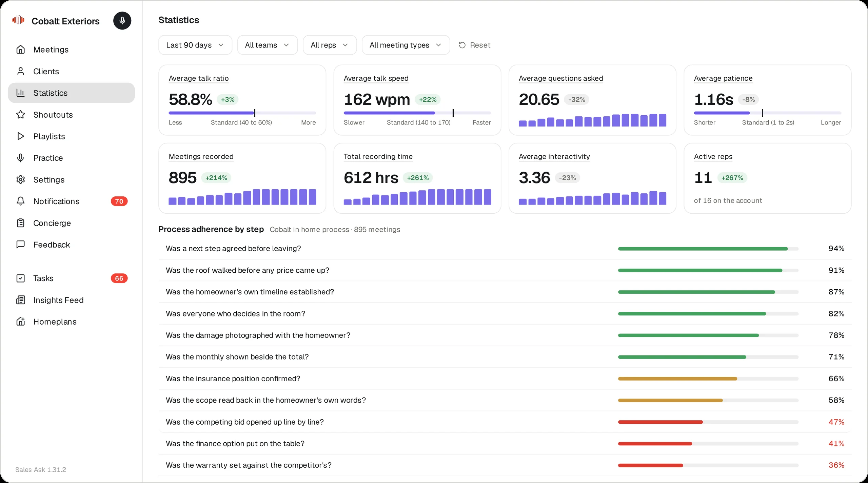Image resolution: width=868 pixels, height=483 pixels.
Task: Open the All reps dropdown
Action: 330,45
